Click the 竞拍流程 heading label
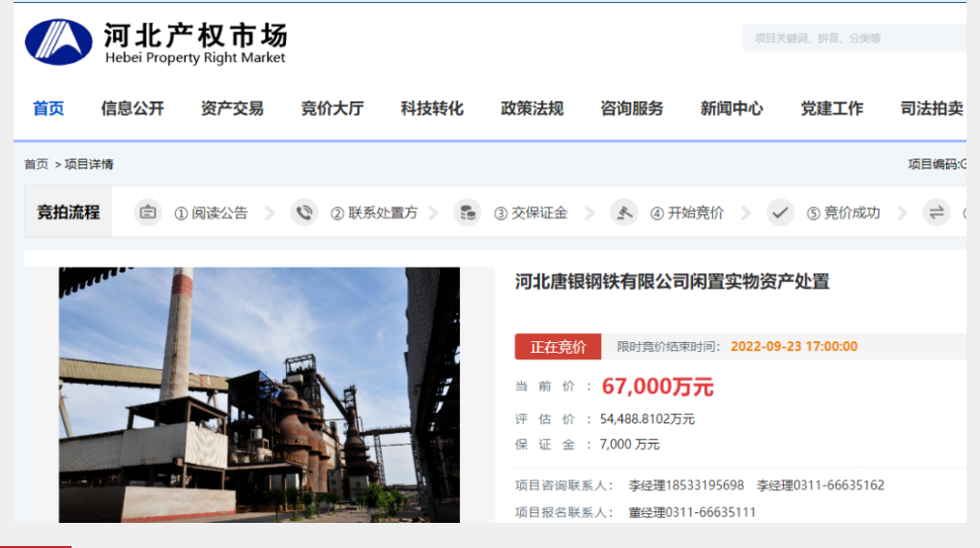Viewport: 980px width, 548px height. point(68,213)
